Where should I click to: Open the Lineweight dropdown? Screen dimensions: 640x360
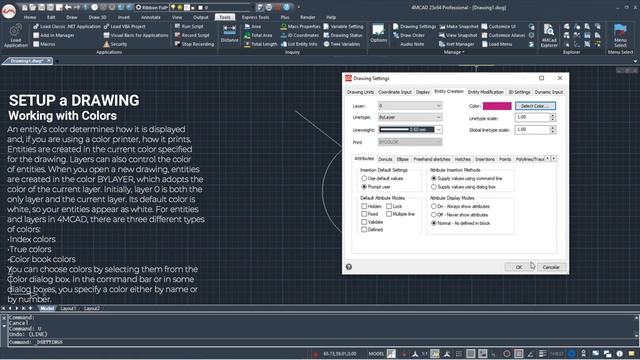410,130
